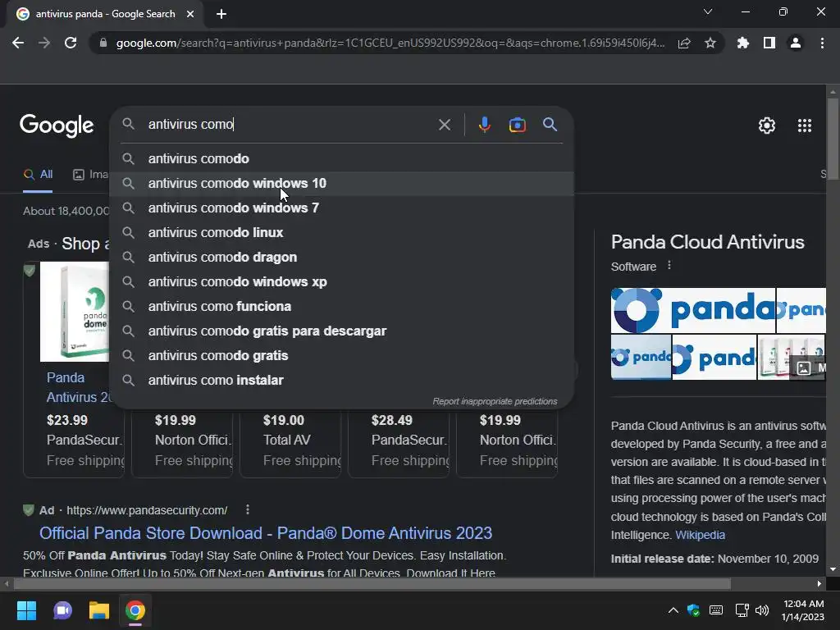Open Windows Security tray icon
The width and height of the screenshot is (840, 630).
click(694, 610)
